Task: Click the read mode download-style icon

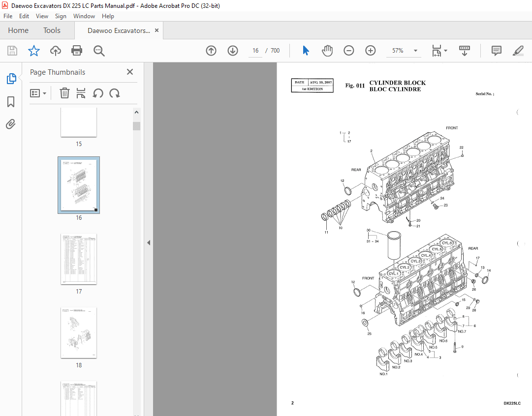Action: pyautogui.click(x=465, y=51)
